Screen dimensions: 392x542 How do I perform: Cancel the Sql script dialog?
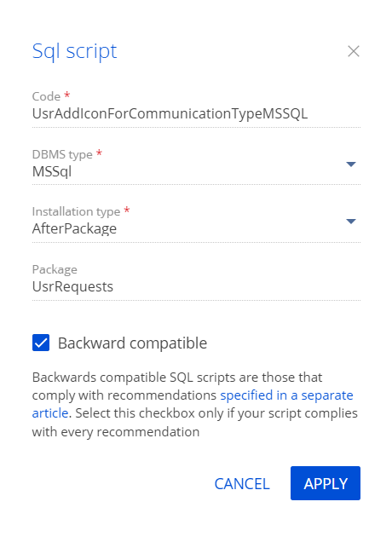tap(242, 483)
